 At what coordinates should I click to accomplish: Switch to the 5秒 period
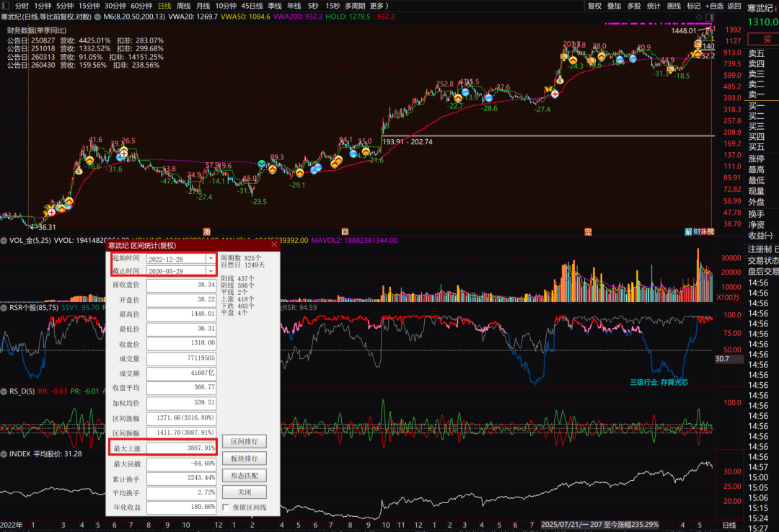(313, 6)
